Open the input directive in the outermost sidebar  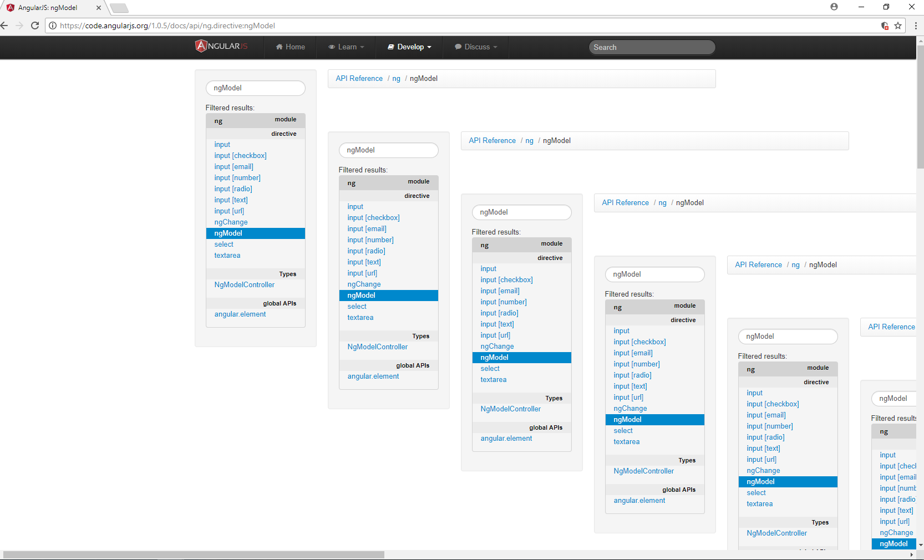coord(222,145)
